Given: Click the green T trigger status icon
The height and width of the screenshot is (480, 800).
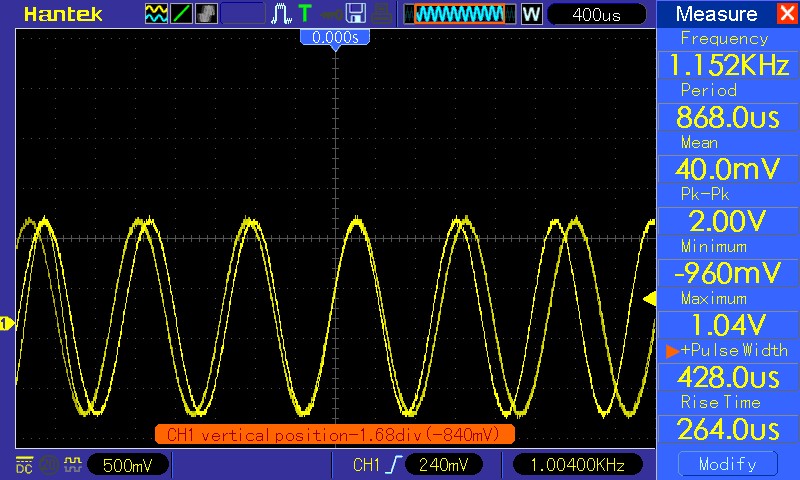Looking at the screenshot, I should pos(305,14).
